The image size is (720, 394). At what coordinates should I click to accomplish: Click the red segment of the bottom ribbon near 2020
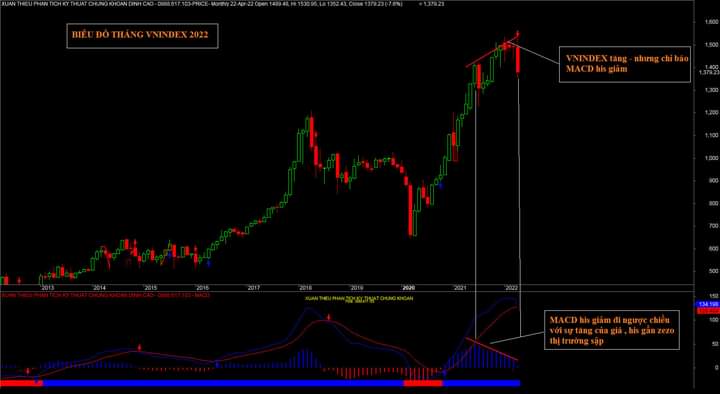click(423, 383)
